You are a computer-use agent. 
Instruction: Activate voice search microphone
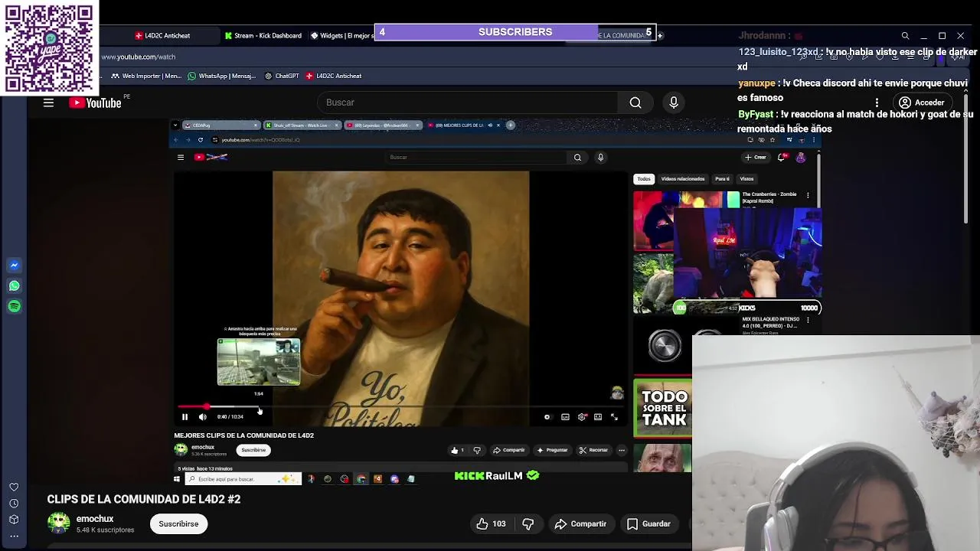click(x=674, y=103)
